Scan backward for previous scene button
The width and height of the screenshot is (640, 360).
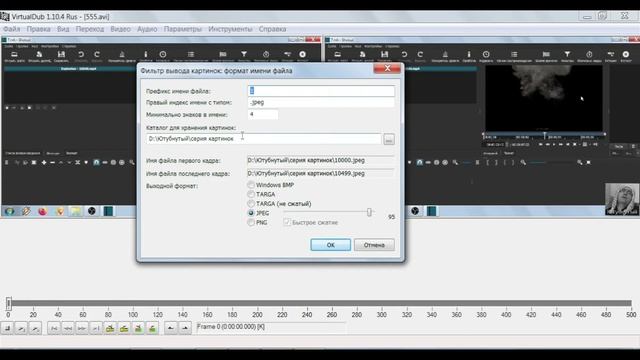coord(138,328)
